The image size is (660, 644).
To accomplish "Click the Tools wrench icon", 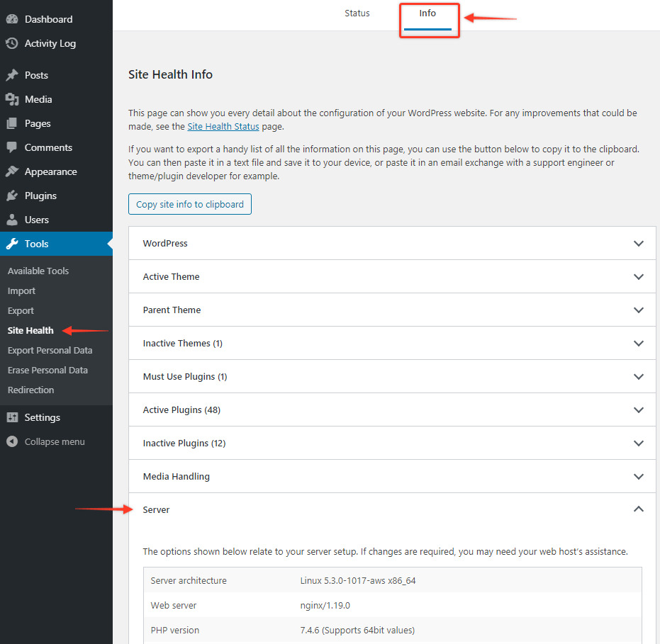I will [x=12, y=244].
